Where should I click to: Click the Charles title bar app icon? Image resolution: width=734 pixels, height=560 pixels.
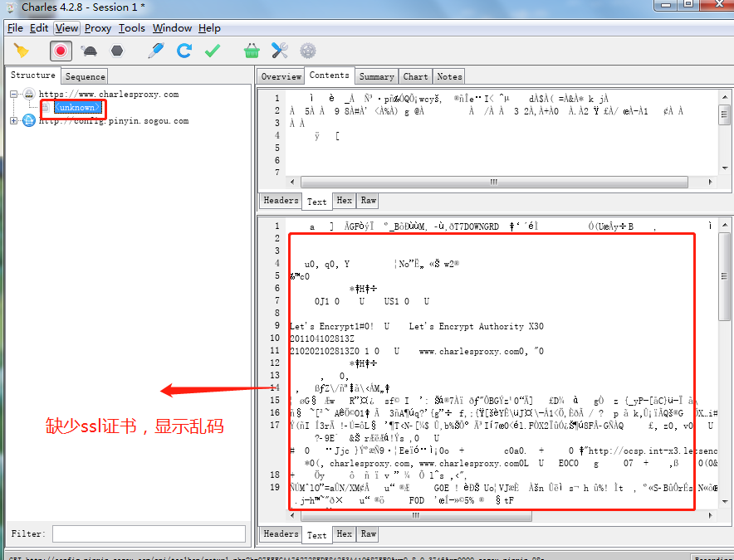click(x=12, y=7)
